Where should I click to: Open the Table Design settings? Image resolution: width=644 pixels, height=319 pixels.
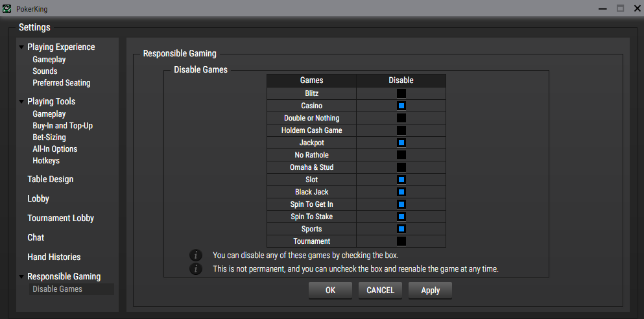point(50,180)
